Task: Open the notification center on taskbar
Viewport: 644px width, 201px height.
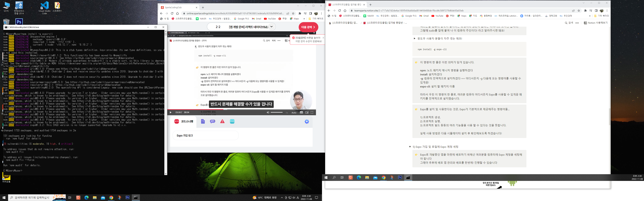Action: coord(316,197)
